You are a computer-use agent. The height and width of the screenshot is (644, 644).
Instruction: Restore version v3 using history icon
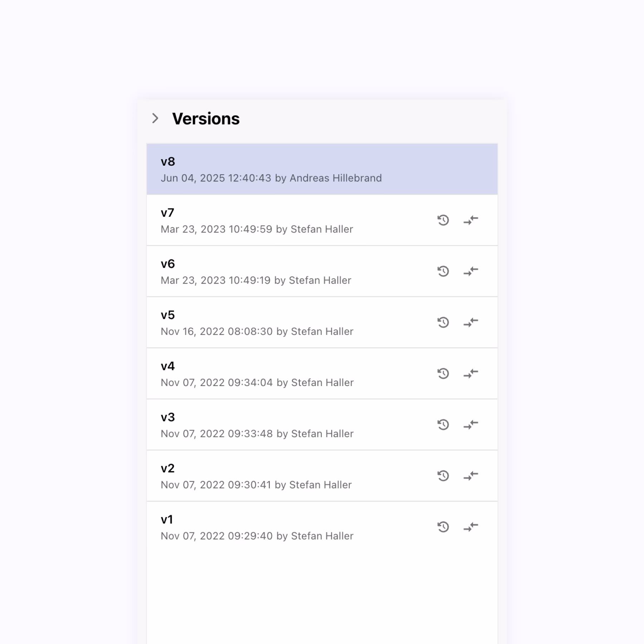point(443,425)
